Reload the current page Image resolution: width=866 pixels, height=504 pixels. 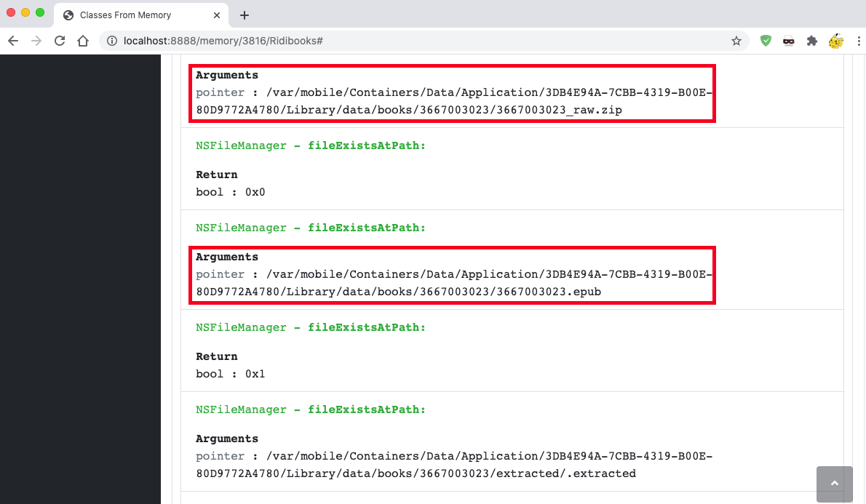pyautogui.click(x=60, y=41)
